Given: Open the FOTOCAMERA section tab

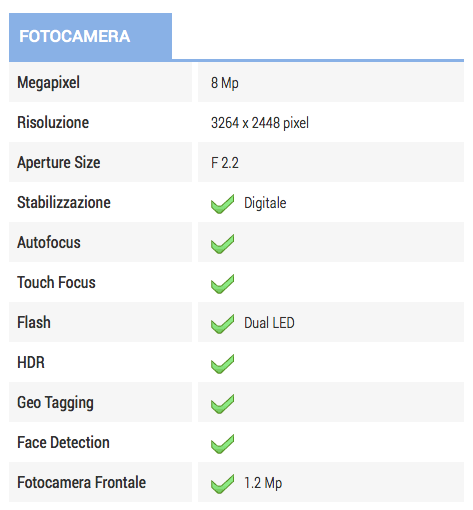Looking at the screenshot, I should pyautogui.click(x=90, y=37).
